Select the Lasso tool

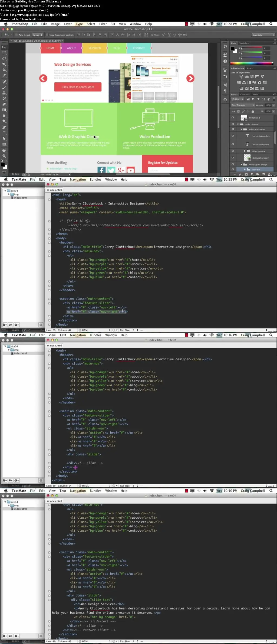pos(4,58)
